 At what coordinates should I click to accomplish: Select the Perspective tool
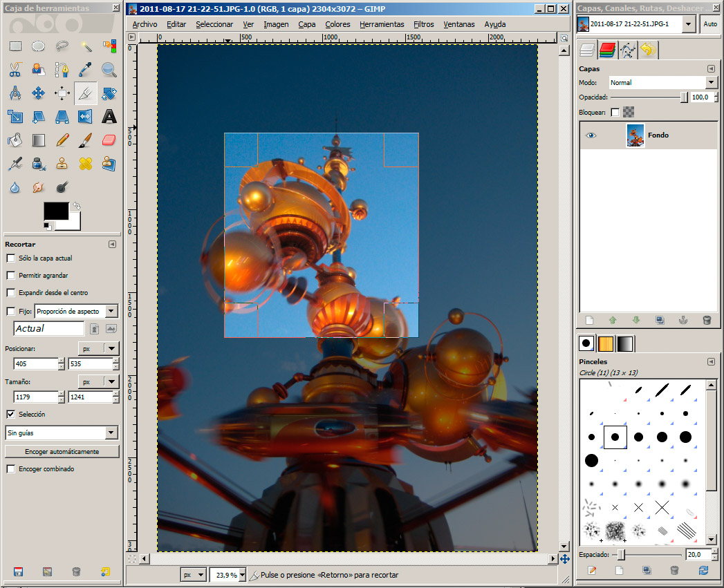pos(62,117)
